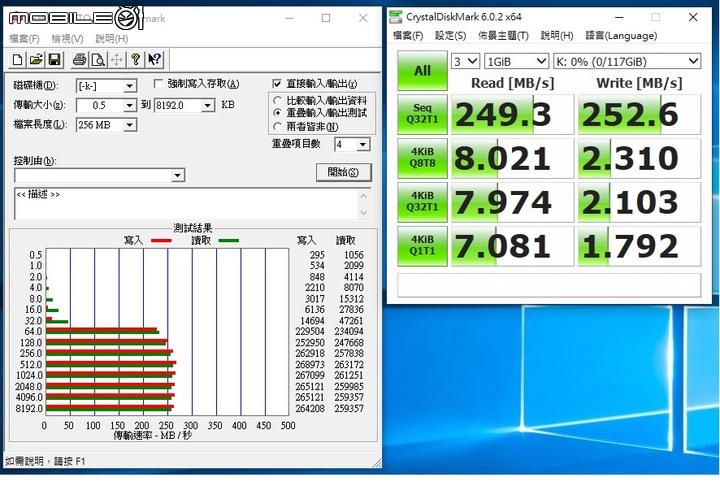Screen dimensions: 720x486
Task: Click the ATTO Start button
Action: (x=343, y=172)
